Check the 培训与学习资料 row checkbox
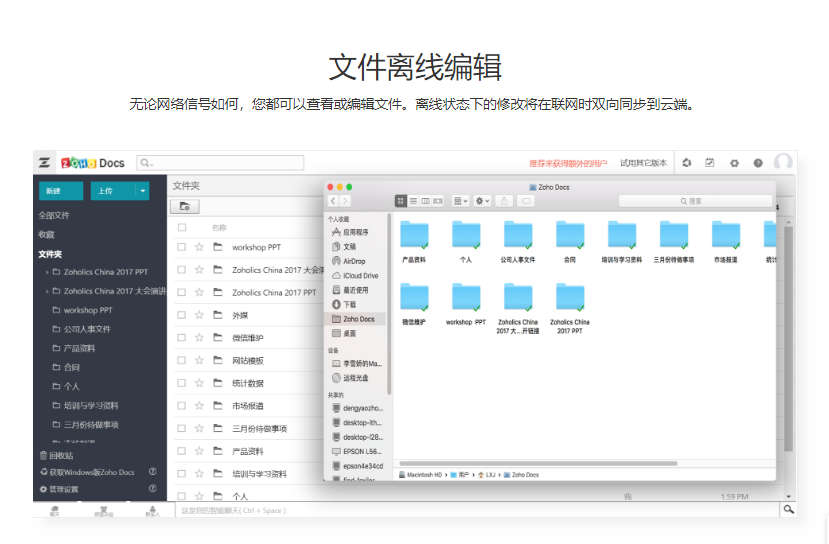 [x=182, y=474]
